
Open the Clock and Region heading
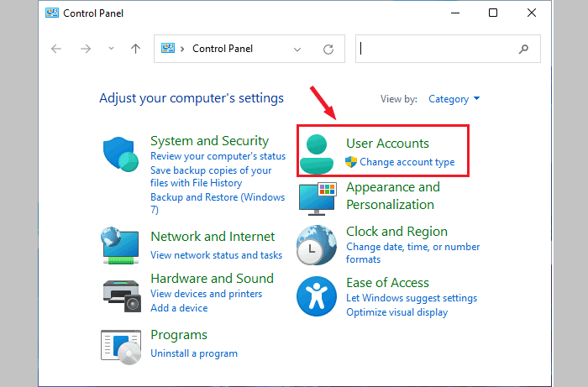click(396, 232)
